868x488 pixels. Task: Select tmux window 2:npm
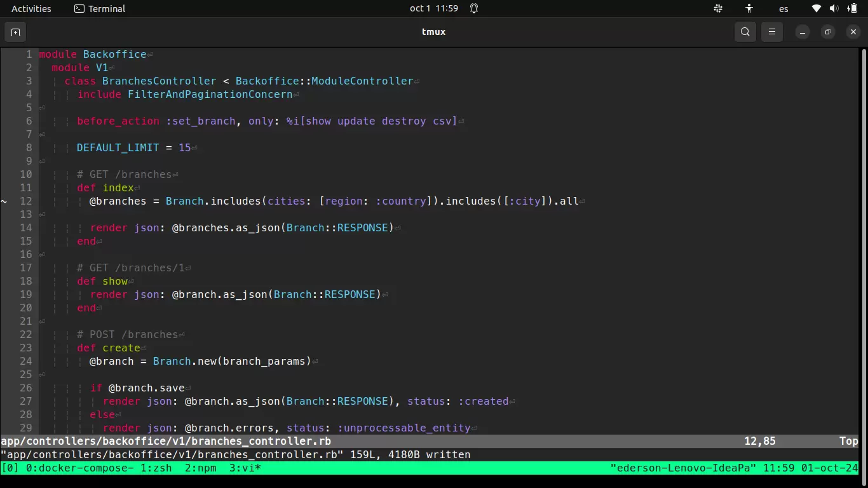coord(200,468)
